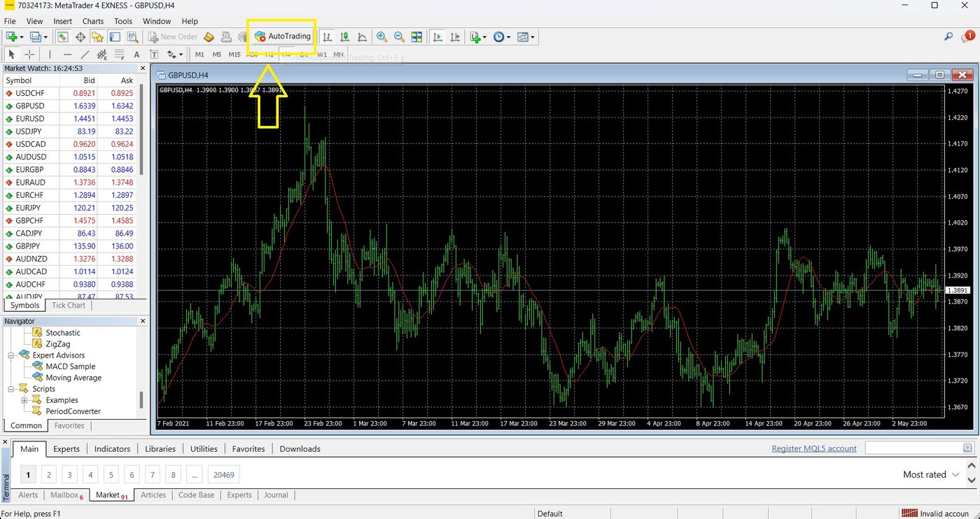Switch to the Tick Chart tab
This screenshot has width=980, height=519.
[69, 305]
